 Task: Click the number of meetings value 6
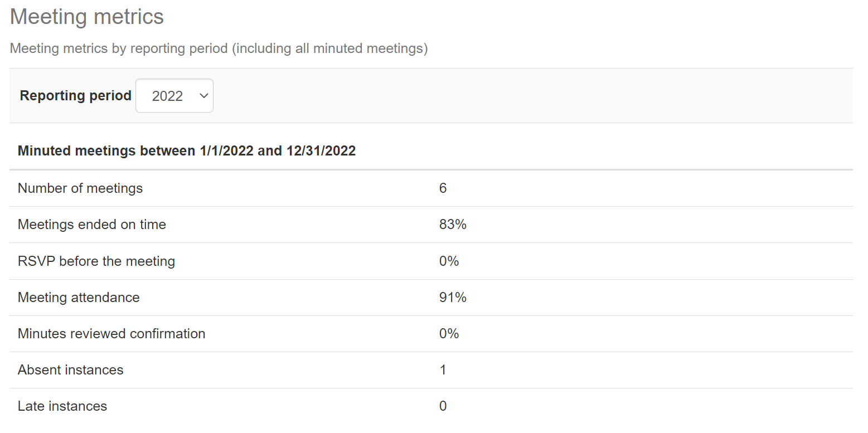point(443,188)
